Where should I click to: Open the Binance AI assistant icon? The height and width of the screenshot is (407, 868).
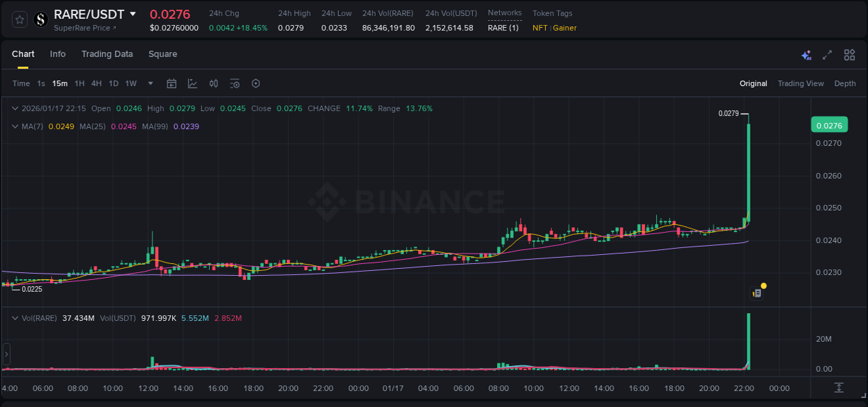coord(806,55)
